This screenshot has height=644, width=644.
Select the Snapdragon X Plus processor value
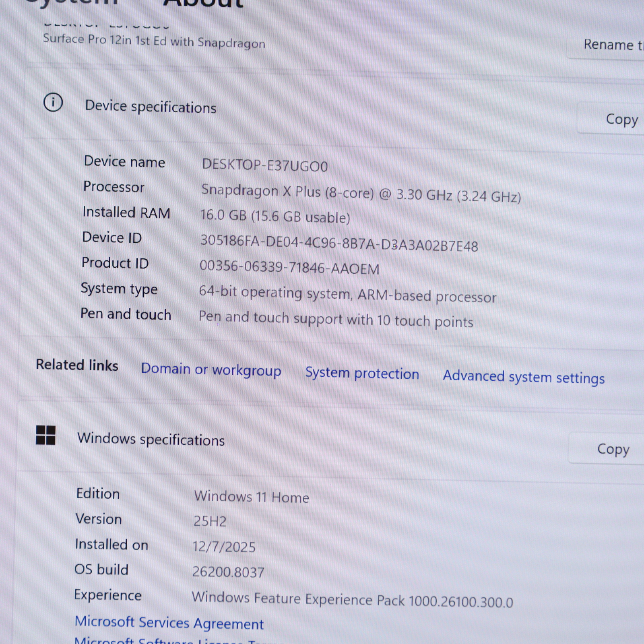click(x=361, y=193)
